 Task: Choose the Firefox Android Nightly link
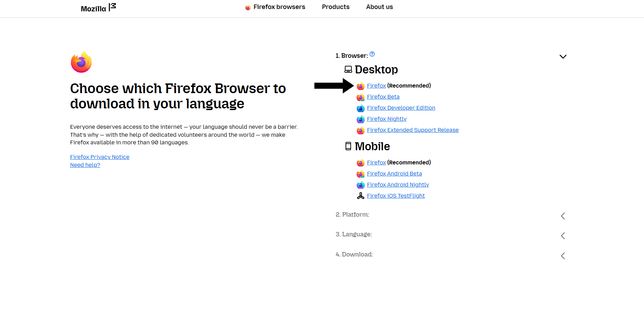[398, 184]
